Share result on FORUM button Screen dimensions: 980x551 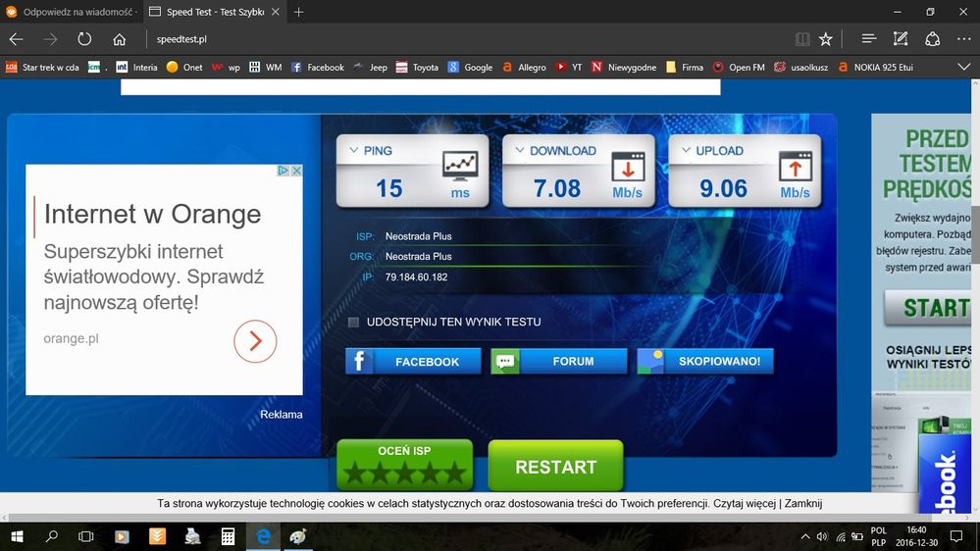[559, 361]
